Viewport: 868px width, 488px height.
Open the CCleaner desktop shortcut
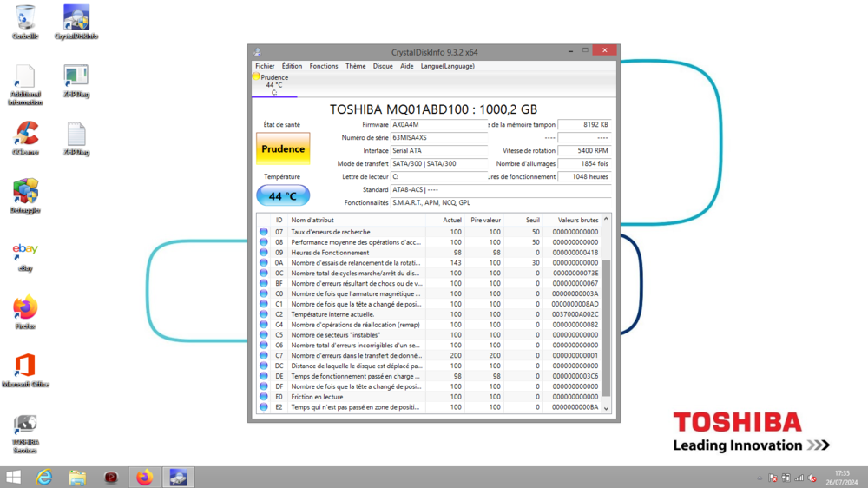click(x=26, y=135)
